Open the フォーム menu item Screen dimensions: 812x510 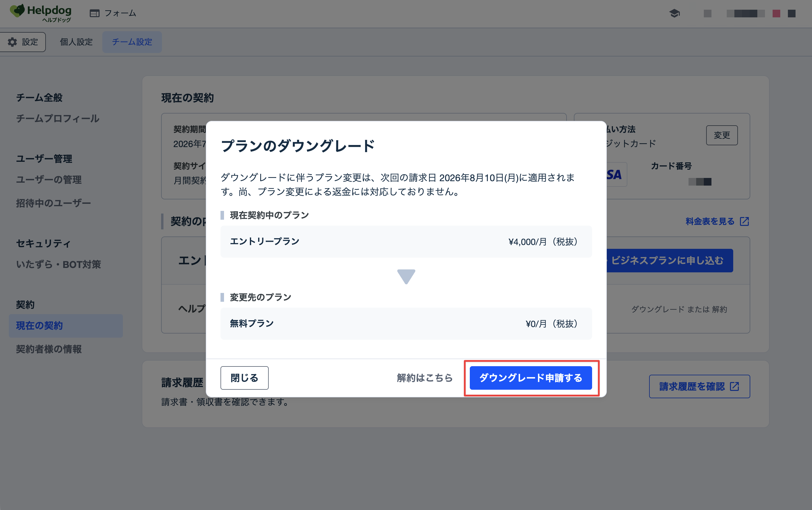click(x=113, y=13)
